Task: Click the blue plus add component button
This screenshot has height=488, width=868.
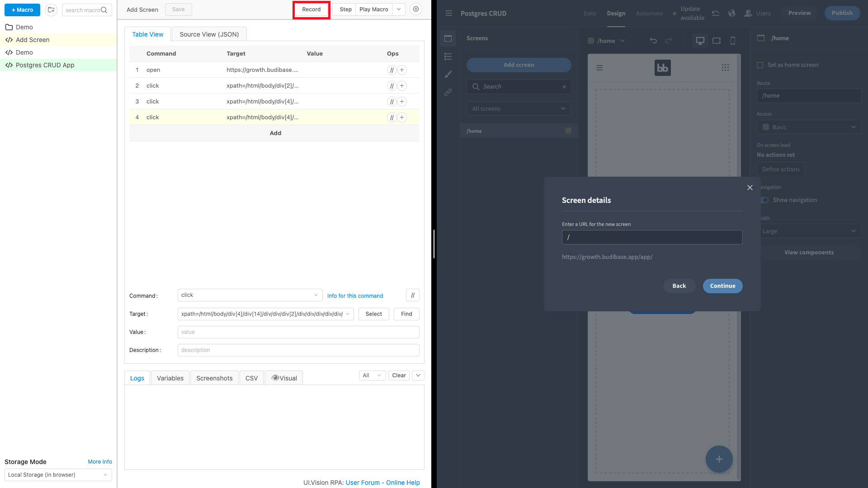Action: 719,459
